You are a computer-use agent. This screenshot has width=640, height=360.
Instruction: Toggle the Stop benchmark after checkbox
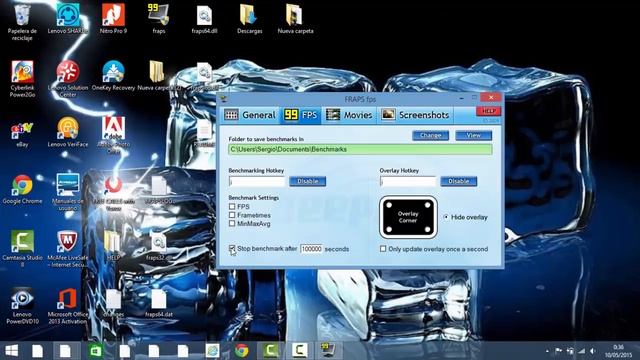click(232, 249)
